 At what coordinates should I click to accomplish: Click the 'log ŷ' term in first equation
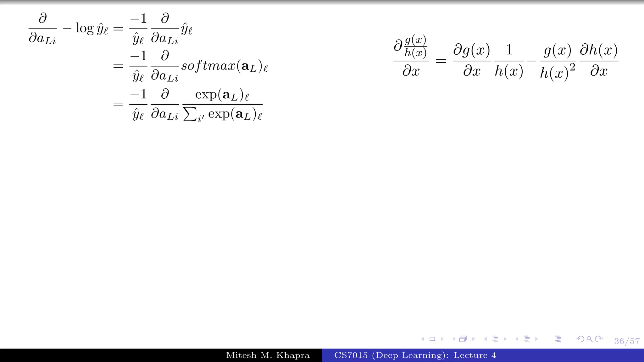pyautogui.click(x=92, y=29)
